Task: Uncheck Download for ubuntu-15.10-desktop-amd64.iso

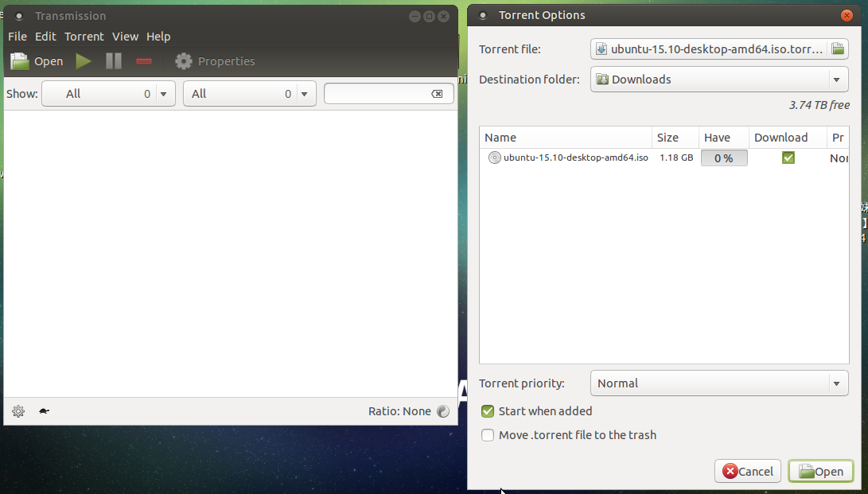Action: coord(788,158)
